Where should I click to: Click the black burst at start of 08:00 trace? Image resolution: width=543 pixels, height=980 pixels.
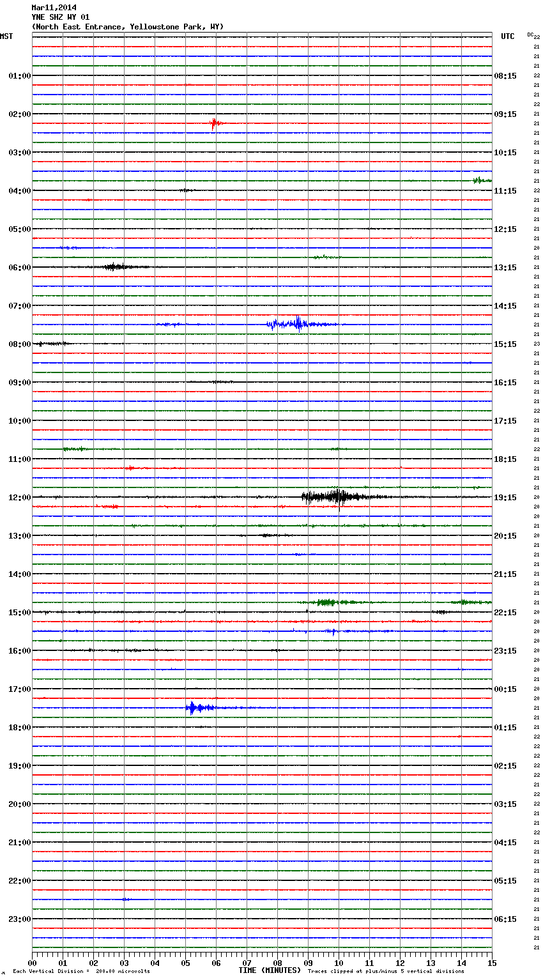[51, 343]
